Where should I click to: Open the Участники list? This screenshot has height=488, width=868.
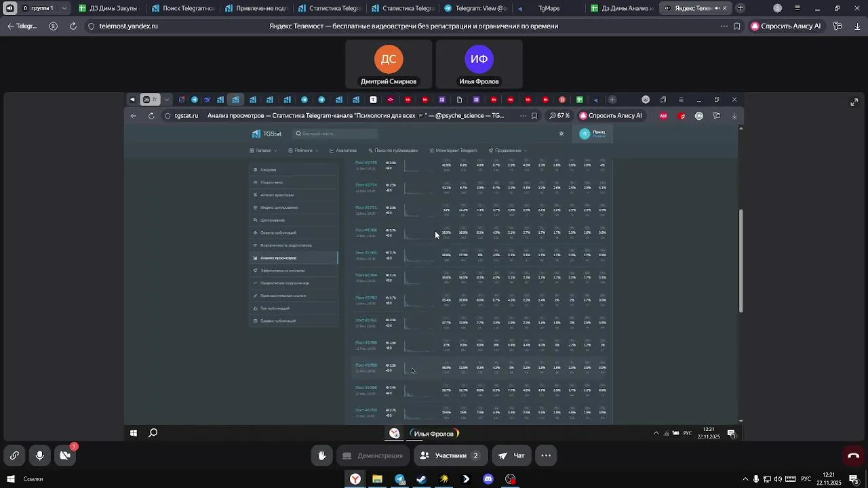(450, 455)
